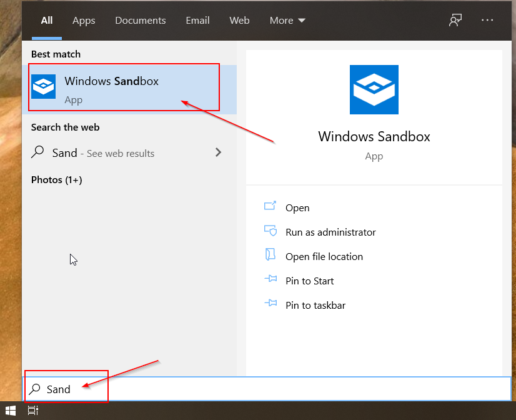Screen dimensions: 516x420
Task: Click the search box containing 'Sand'
Action: (267, 389)
